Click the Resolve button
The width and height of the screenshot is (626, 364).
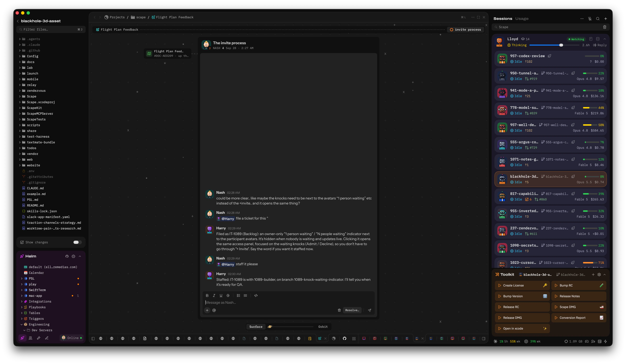pos(352,310)
